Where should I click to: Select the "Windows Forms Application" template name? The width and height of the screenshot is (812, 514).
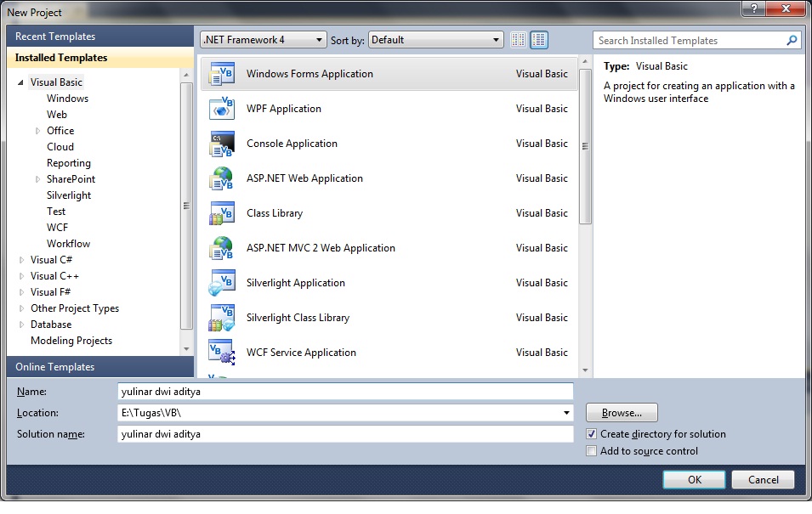[x=309, y=74]
